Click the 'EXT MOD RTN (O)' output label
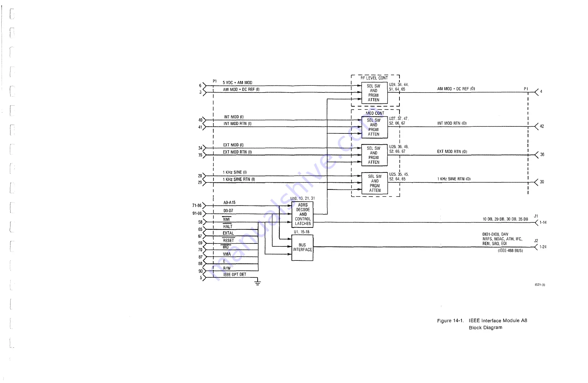 click(x=452, y=152)
